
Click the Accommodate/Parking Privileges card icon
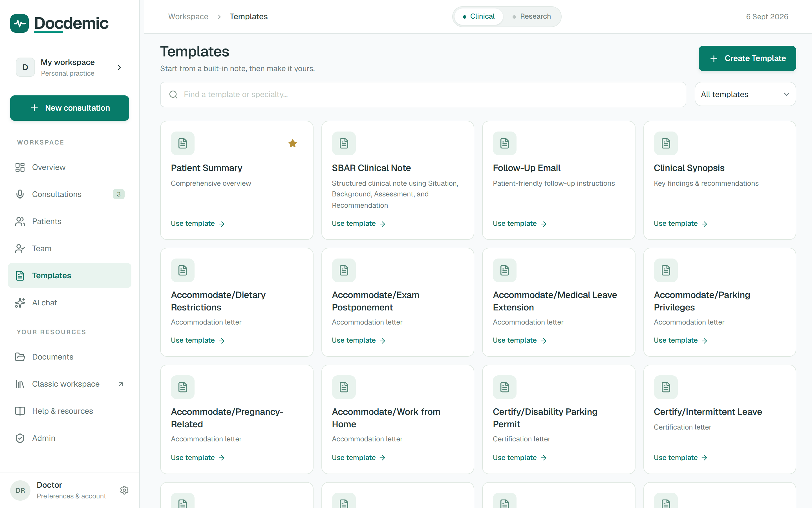tap(666, 270)
